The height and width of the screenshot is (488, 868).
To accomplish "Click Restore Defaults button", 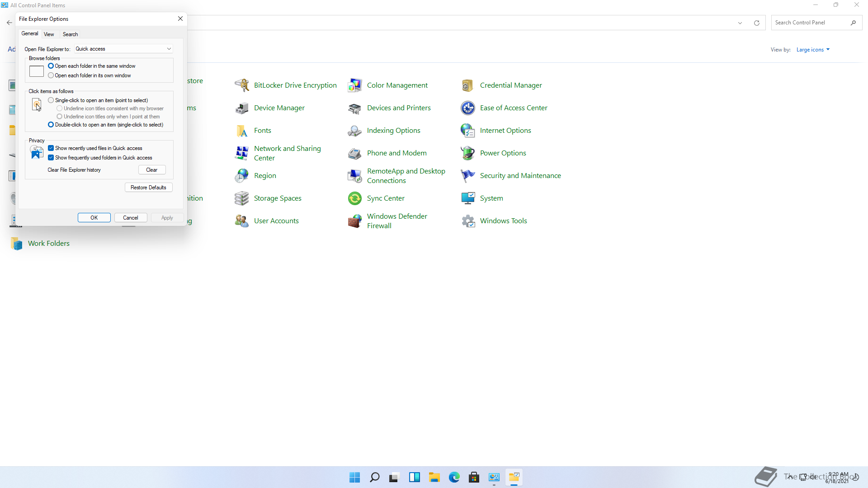I will 149,188.
